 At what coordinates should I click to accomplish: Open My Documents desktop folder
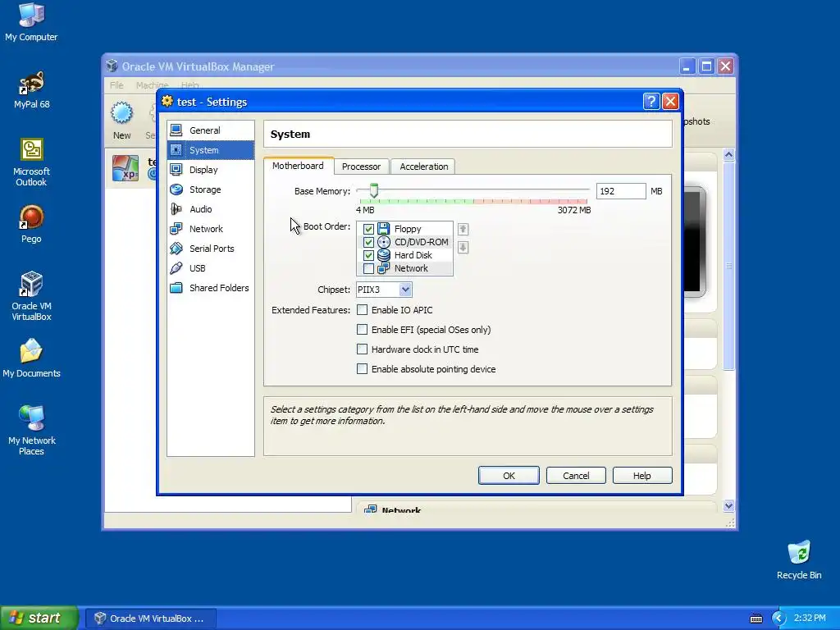pyautogui.click(x=31, y=352)
